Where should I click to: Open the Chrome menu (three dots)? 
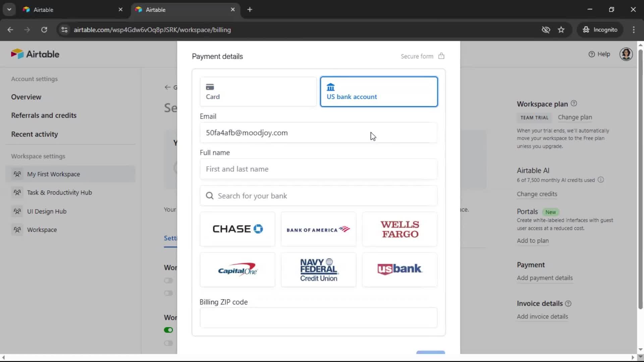634,29
